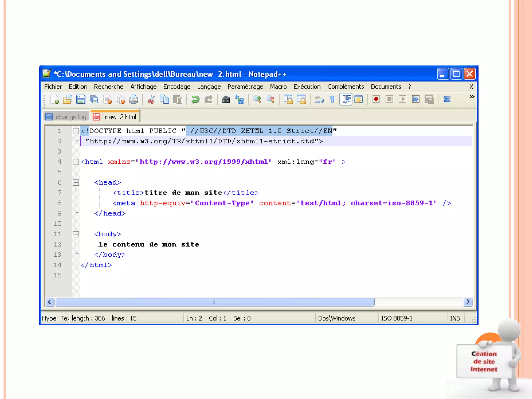Collapse the head fold marker on line 6
Image resolution: width=532 pixels, height=399 pixels.
point(76,183)
